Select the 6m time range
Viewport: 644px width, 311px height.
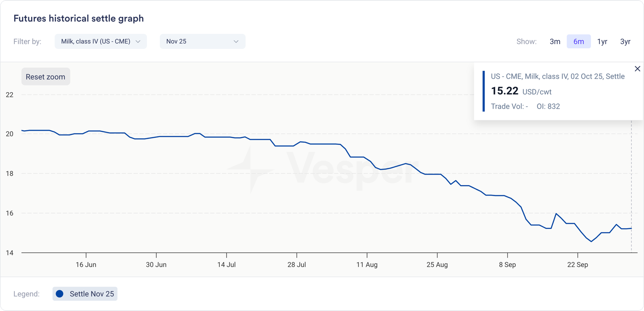(x=579, y=41)
